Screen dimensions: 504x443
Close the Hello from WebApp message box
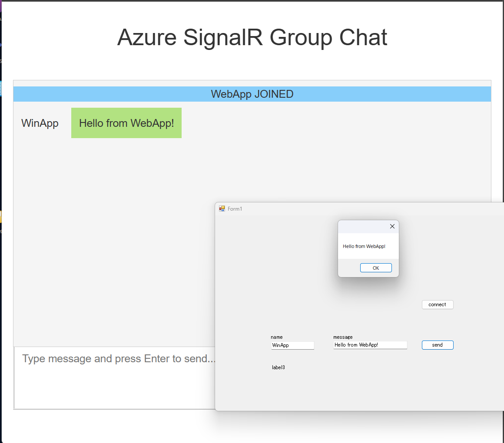pyautogui.click(x=392, y=226)
